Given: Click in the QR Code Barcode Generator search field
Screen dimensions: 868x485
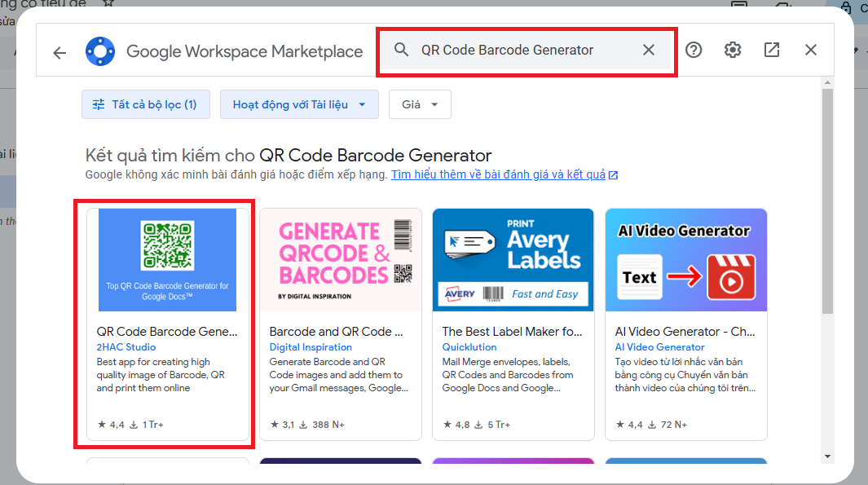Looking at the screenshot, I should pyautogui.click(x=522, y=50).
